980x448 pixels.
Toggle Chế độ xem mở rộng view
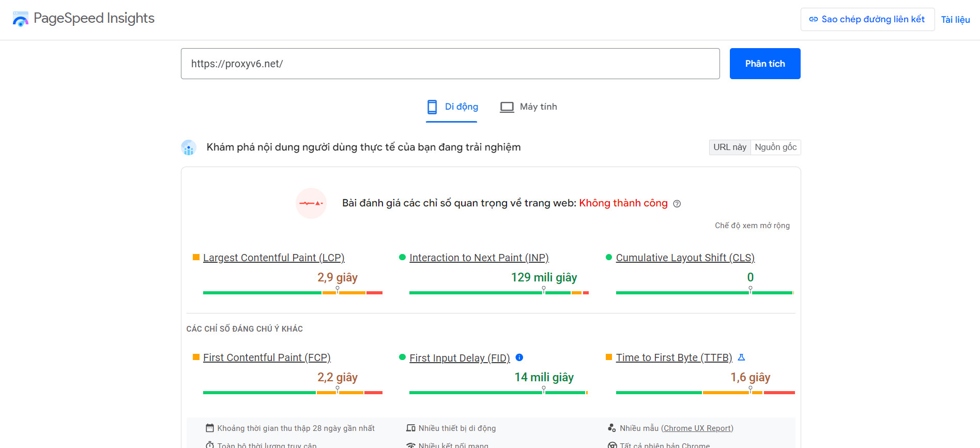752,226
